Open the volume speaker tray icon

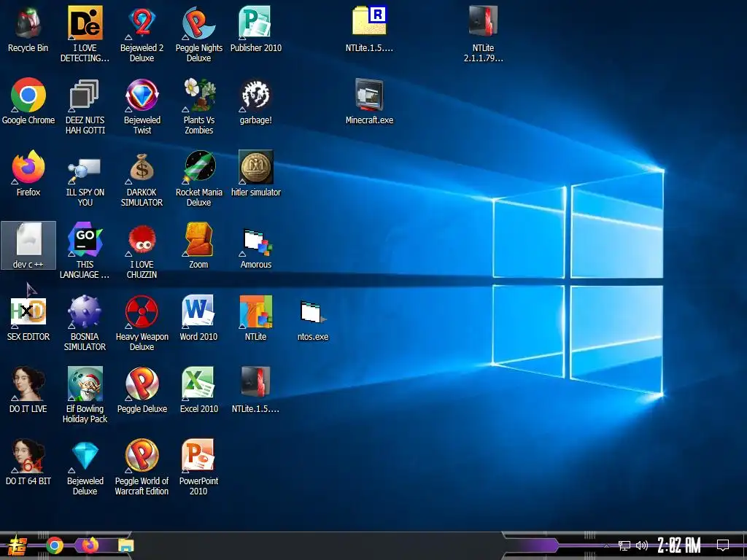(x=642, y=545)
